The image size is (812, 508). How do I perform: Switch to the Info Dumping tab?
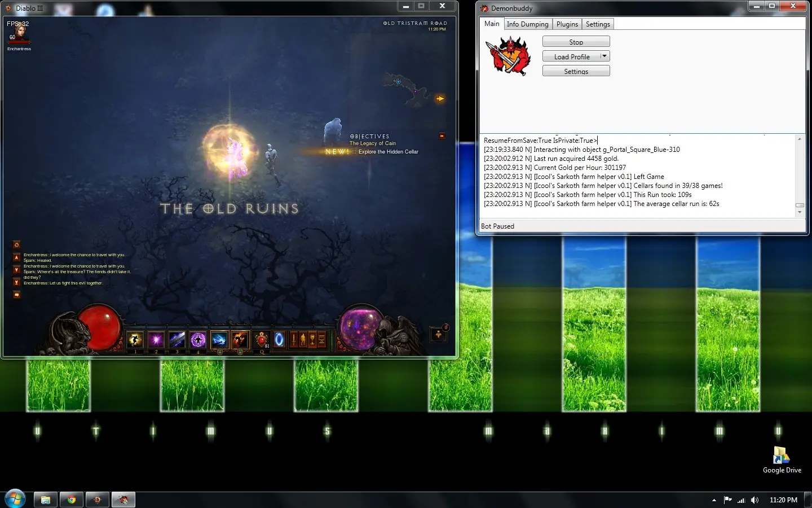[x=527, y=24]
